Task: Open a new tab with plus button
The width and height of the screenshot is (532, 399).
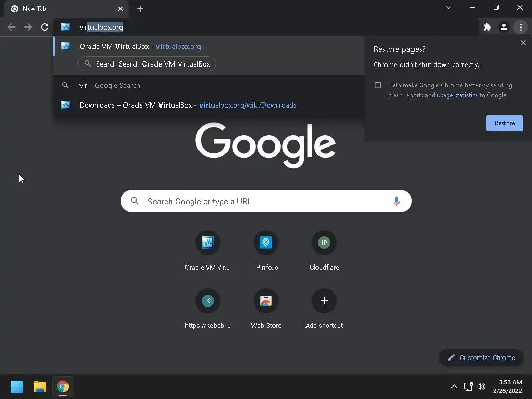Action: pyautogui.click(x=140, y=9)
